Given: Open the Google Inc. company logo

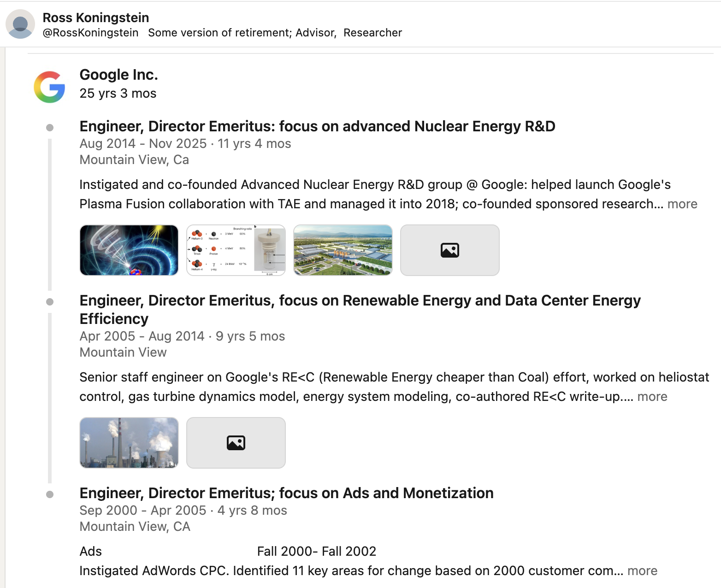Looking at the screenshot, I should click(49, 87).
